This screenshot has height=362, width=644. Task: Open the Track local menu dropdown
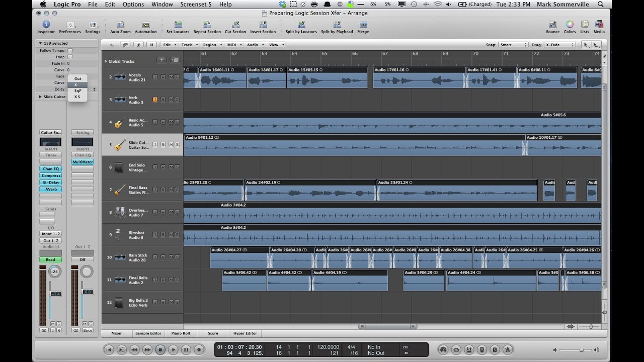pyautogui.click(x=189, y=45)
